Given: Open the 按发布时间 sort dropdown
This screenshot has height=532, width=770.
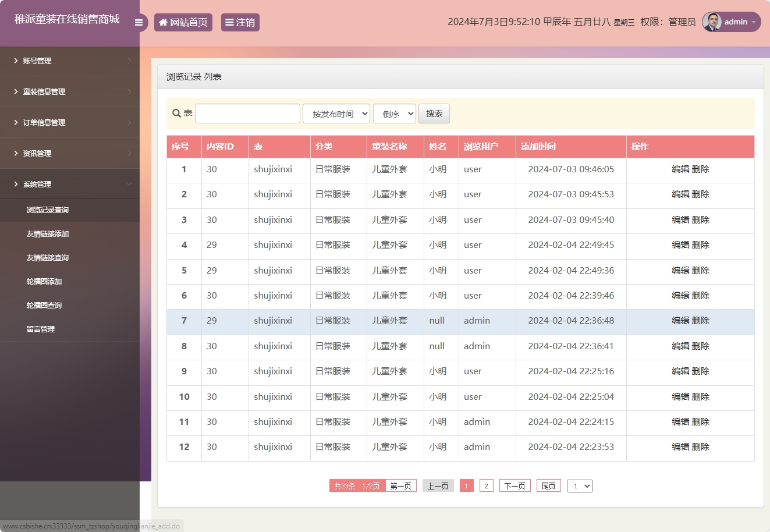Looking at the screenshot, I should tap(336, 113).
